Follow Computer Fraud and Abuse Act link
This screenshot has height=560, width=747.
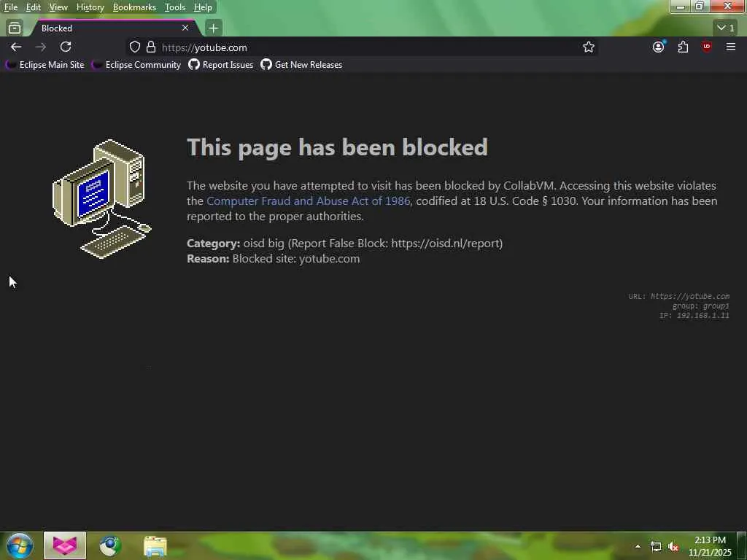point(309,201)
